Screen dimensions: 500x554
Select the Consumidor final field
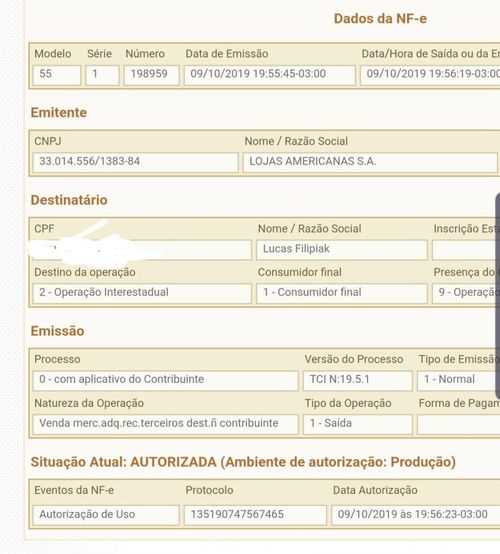pyautogui.click(x=342, y=293)
